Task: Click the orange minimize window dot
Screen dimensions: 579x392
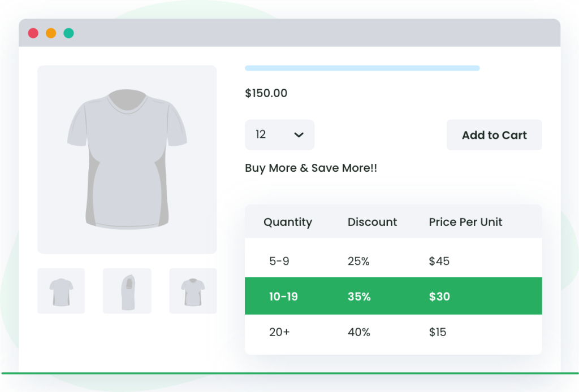Action: click(x=51, y=33)
